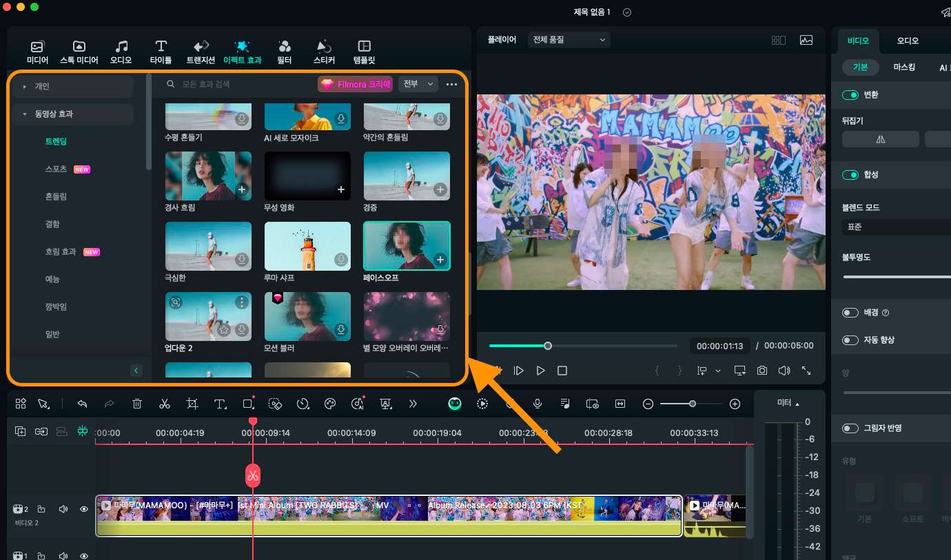The image size is (951, 560).
Task: Select the 모션 블러 effect thumbnail
Action: 308,316
